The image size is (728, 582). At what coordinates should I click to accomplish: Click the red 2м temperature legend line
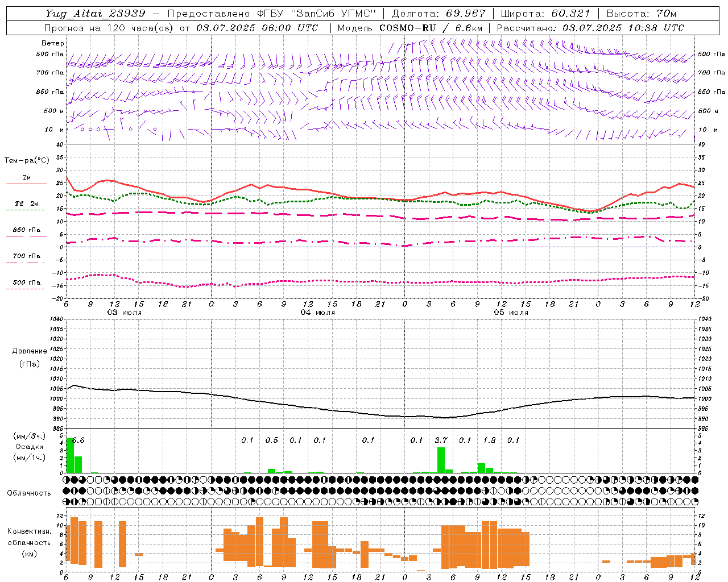(26, 184)
